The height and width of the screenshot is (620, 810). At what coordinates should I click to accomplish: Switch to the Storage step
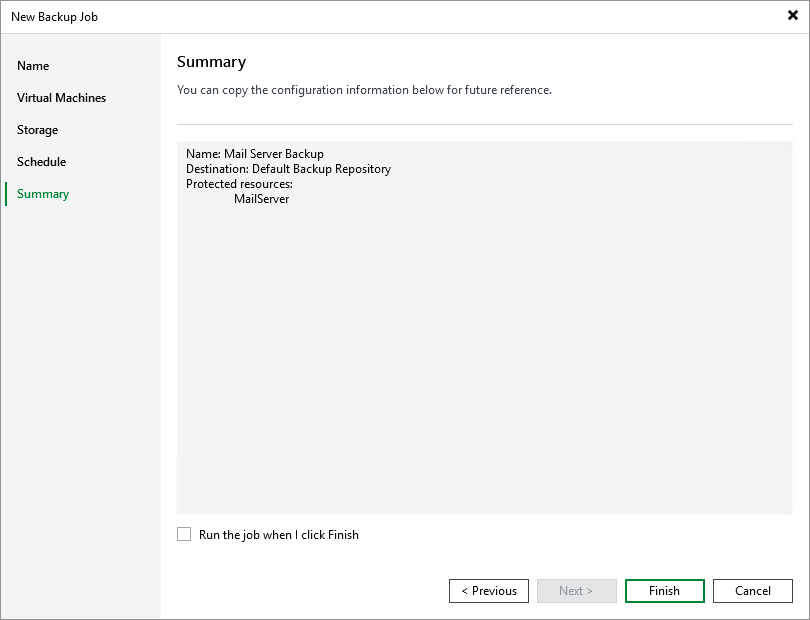point(38,130)
